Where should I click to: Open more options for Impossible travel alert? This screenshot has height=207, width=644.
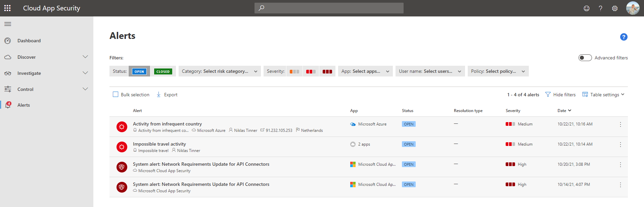(x=620, y=145)
